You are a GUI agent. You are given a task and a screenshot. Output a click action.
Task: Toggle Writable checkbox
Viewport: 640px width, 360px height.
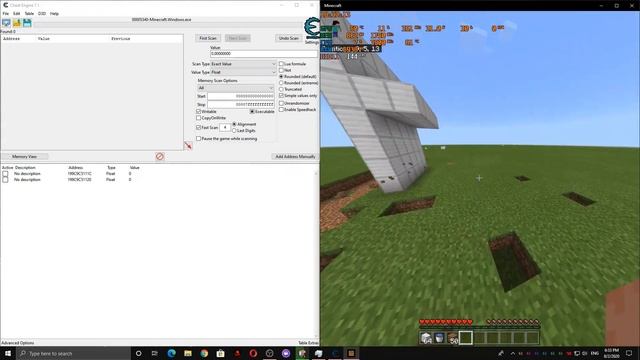coord(199,111)
